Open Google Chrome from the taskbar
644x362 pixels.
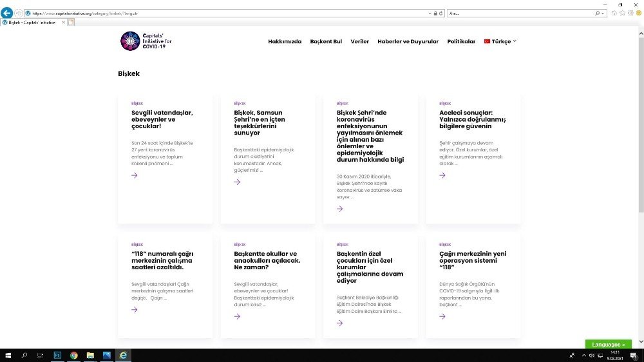point(73,355)
